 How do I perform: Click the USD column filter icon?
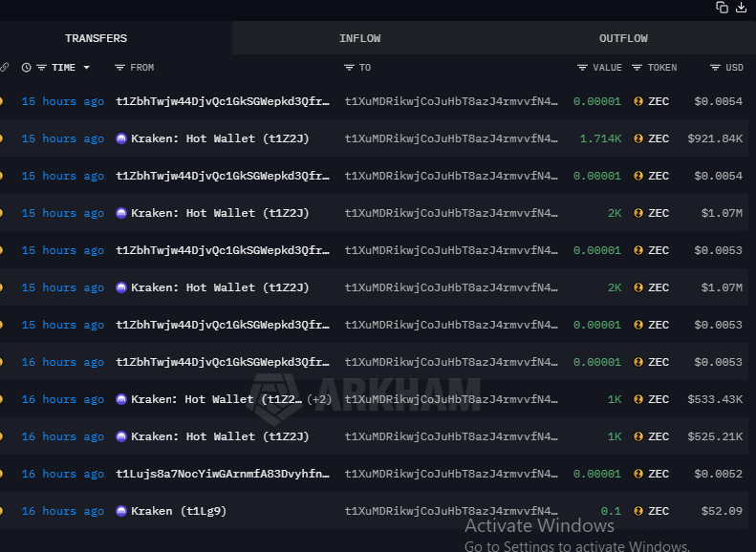[715, 68]
